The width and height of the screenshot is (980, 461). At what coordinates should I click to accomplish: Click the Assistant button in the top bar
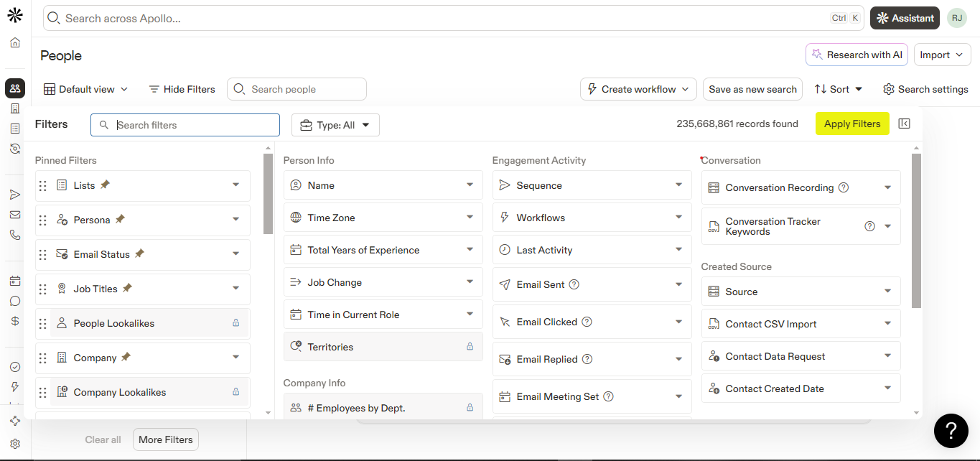904,17
